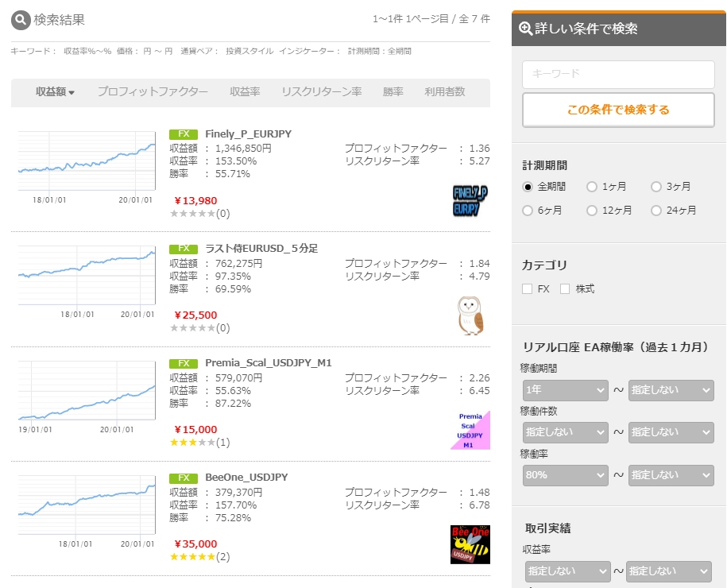This screenshot has height=588, width=727.
Task: Open the 収益率 maximum dropdown under 取引実績
Action: (668, 571)
